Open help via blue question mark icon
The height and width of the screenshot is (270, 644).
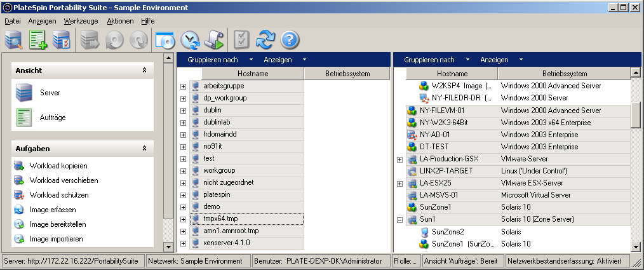click(x=290, y=40)
